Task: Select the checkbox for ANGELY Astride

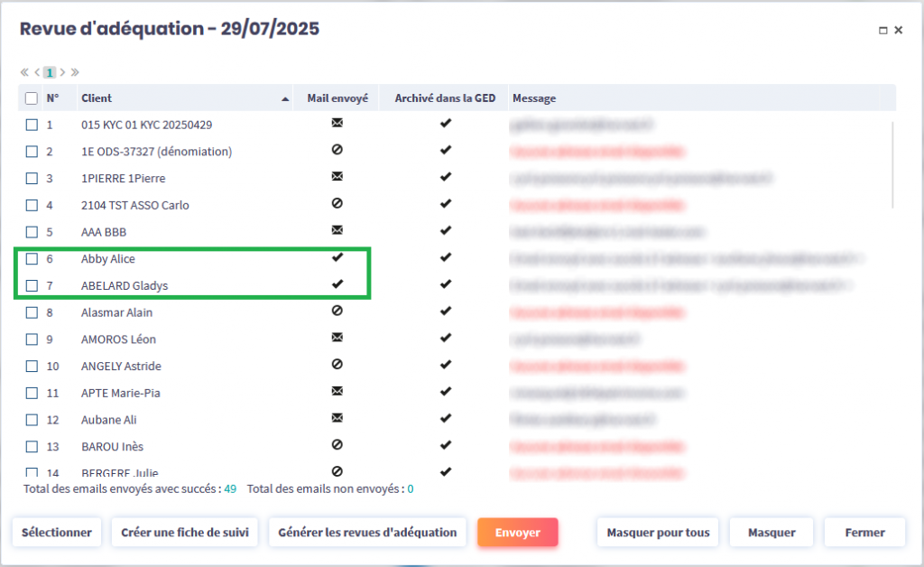Action: (x=32, y=367)
